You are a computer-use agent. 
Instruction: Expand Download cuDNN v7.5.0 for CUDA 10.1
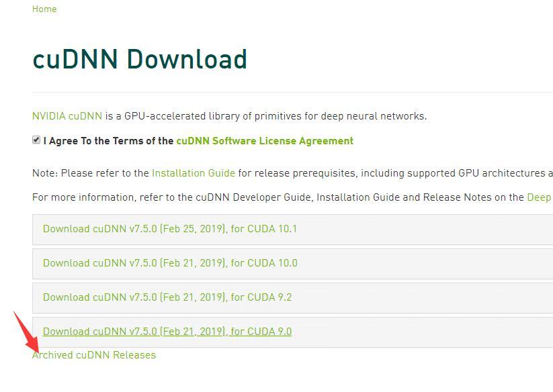tap(169, 229)
